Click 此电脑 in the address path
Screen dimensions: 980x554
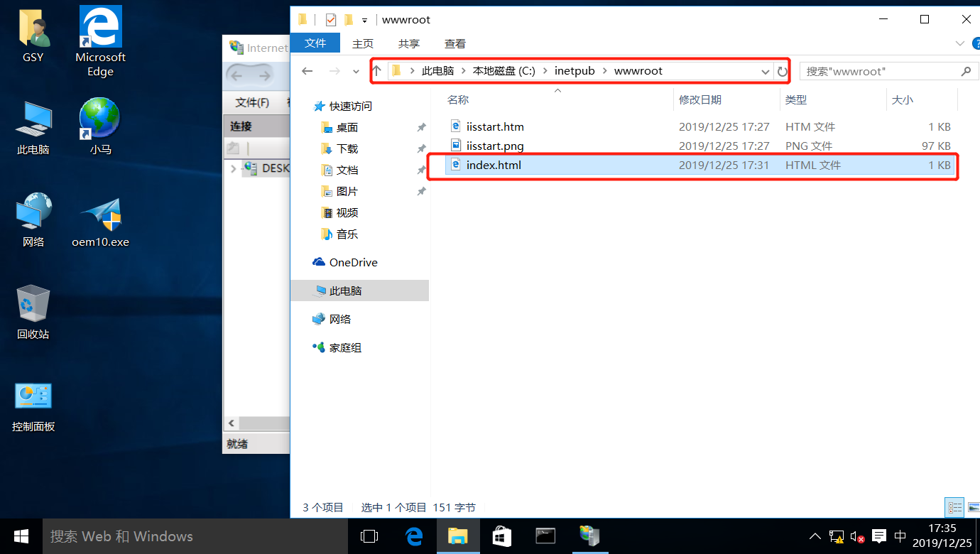[437, 71]
